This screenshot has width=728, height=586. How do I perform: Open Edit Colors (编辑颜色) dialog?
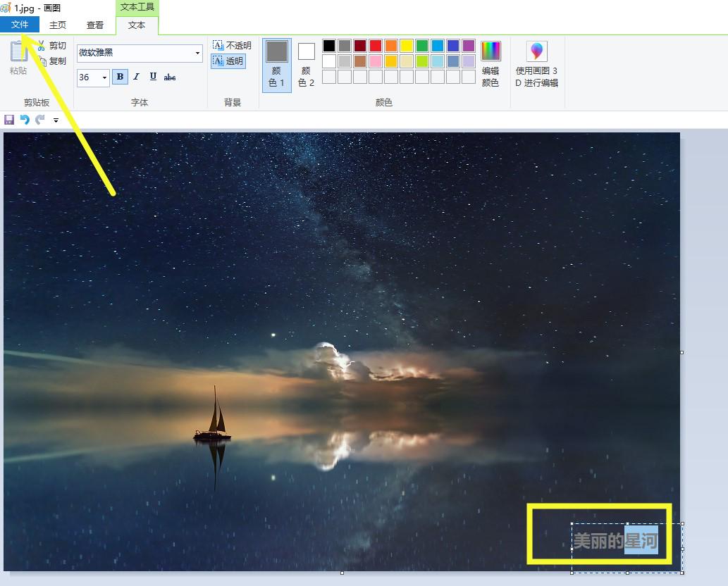pyautogui.click(x=491, y=64)
